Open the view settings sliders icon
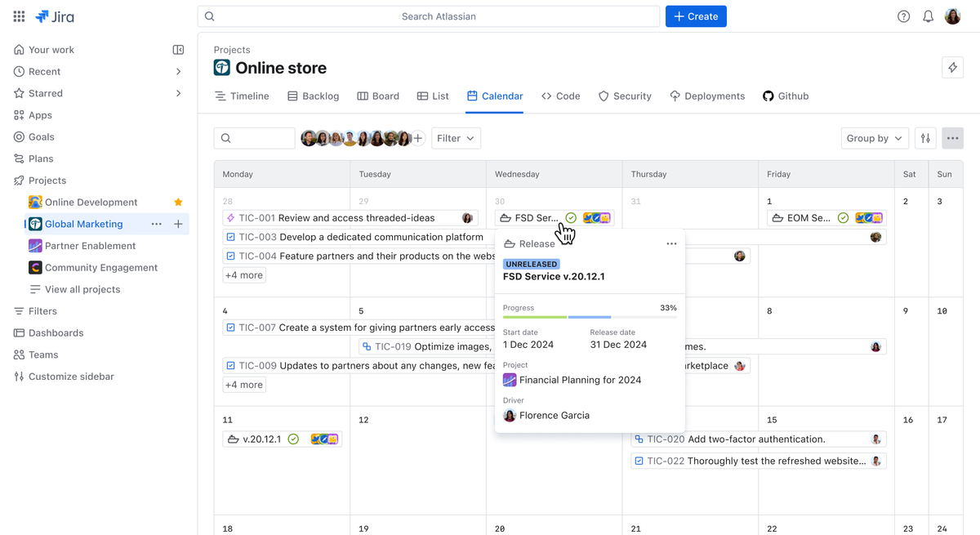This screenshot has height=535, width=980. point(925,138)
